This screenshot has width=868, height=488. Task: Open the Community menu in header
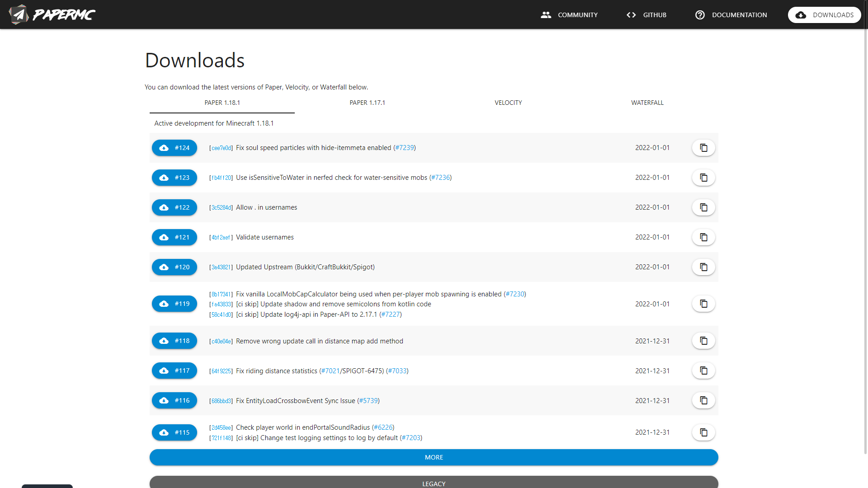coord(569,15)
